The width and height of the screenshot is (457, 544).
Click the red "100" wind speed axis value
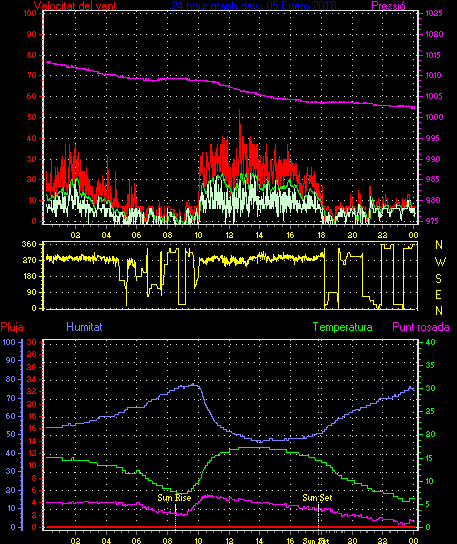tap(30, 14)
